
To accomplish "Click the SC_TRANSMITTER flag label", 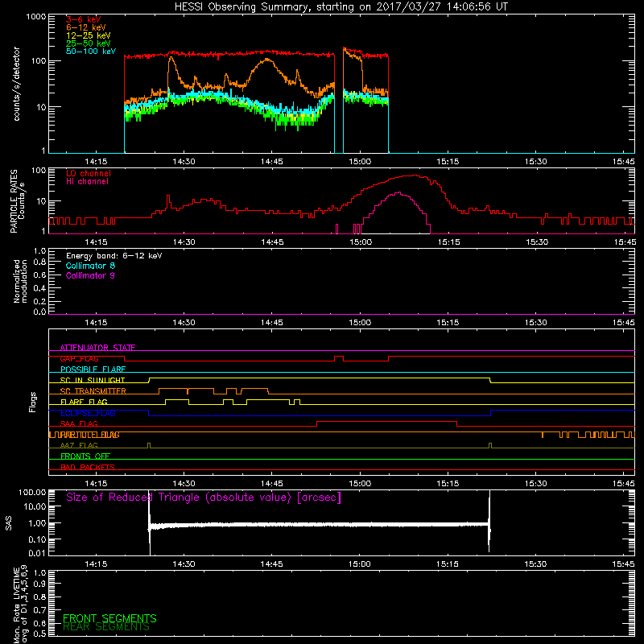I will click(93, 391).
